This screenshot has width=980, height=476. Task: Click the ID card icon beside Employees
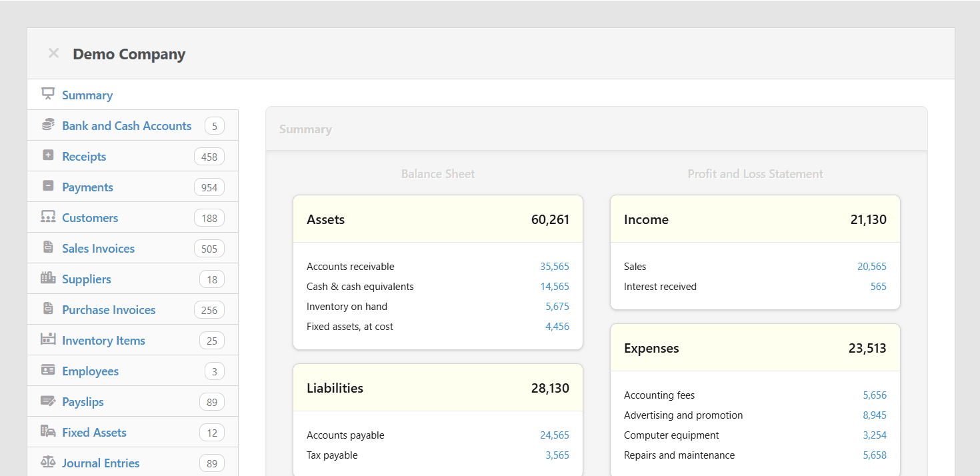47,370
